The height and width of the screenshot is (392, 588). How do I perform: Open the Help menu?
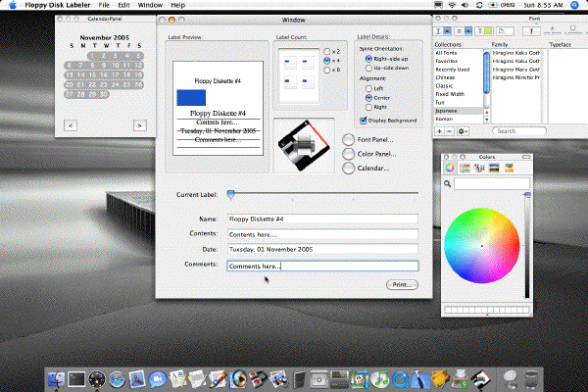click(177, 5)
